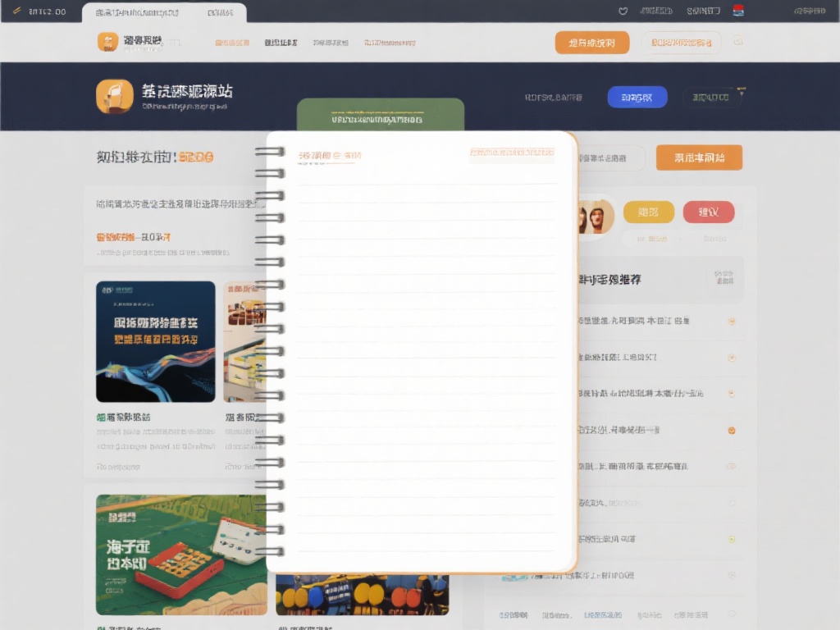Switch to the active browser tab at top
Screen dimensions: 840x630
164,12
